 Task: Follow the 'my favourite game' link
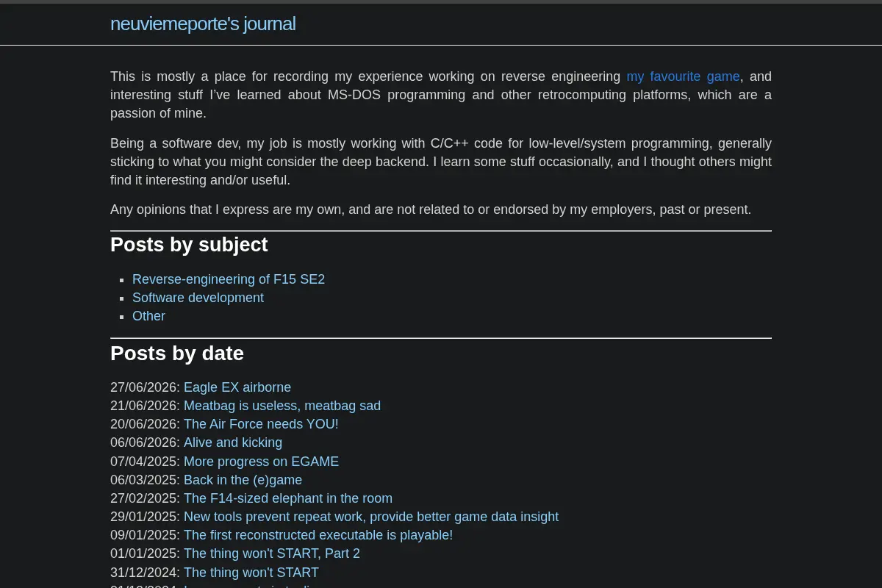tap(683, 76)
